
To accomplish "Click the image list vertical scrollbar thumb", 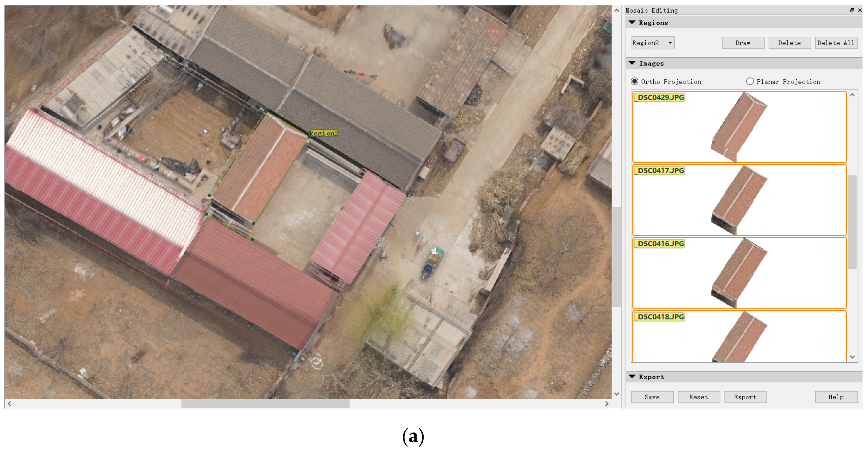I will 852,222.
